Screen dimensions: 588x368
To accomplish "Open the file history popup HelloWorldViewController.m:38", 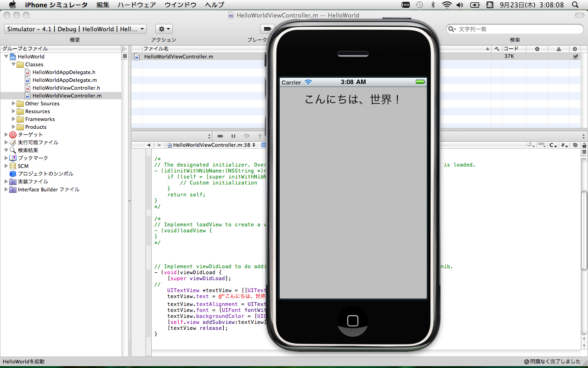I will 211,145.
